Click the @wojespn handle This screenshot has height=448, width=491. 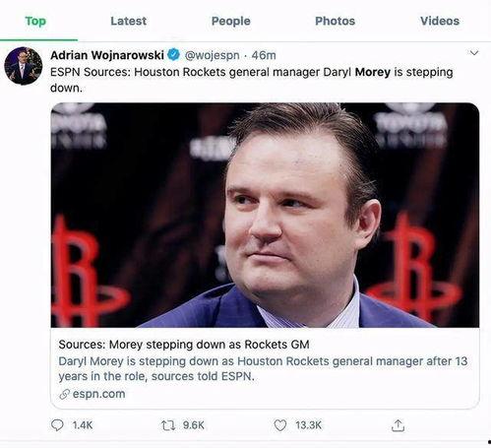pos(213,55)
